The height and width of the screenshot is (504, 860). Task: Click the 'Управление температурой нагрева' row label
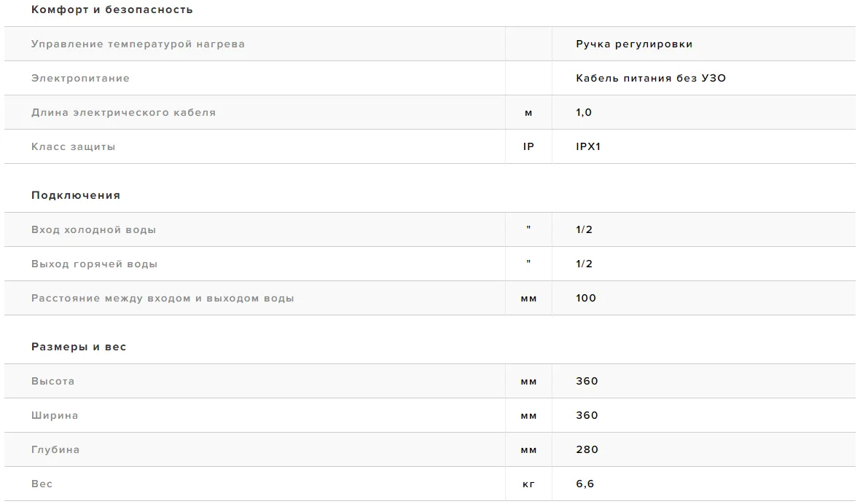(x=138, y=44)
